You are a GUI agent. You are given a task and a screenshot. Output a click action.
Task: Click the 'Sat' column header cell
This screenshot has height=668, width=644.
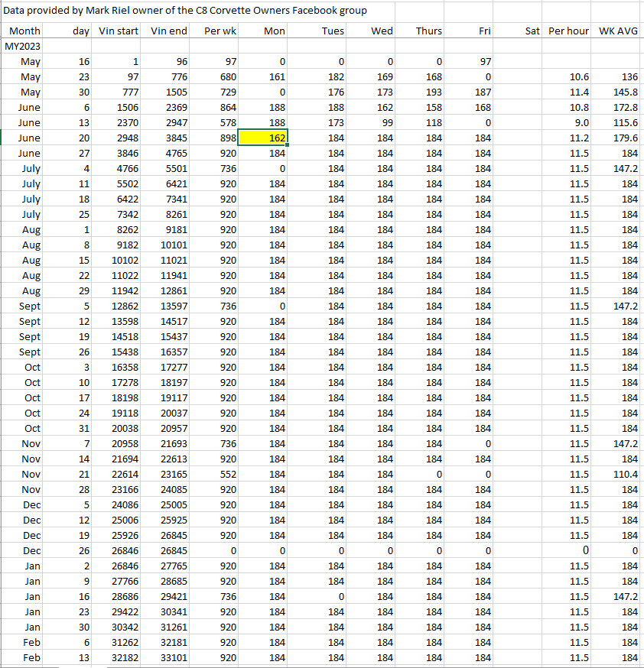520,31
